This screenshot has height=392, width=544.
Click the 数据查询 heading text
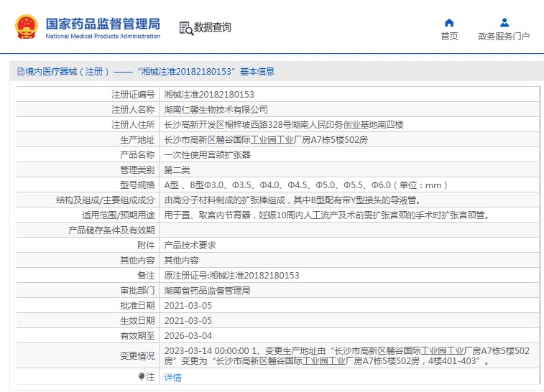click(x=212, y=27)
